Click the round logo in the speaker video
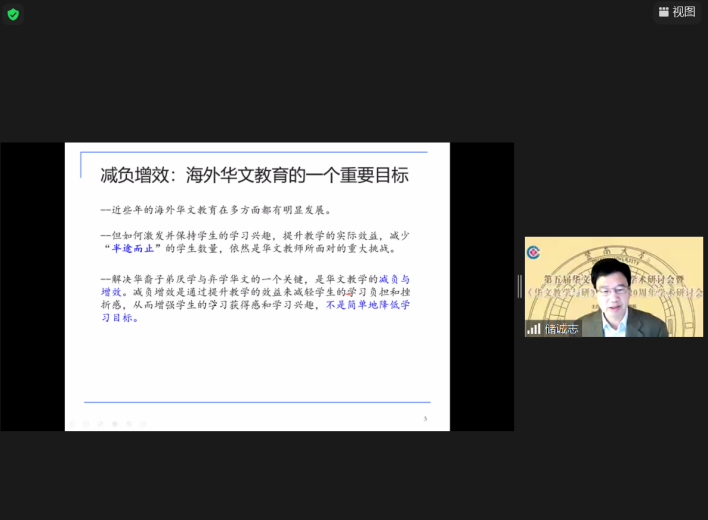This screenshot has width=708, height=520. (x=534, y=252)
